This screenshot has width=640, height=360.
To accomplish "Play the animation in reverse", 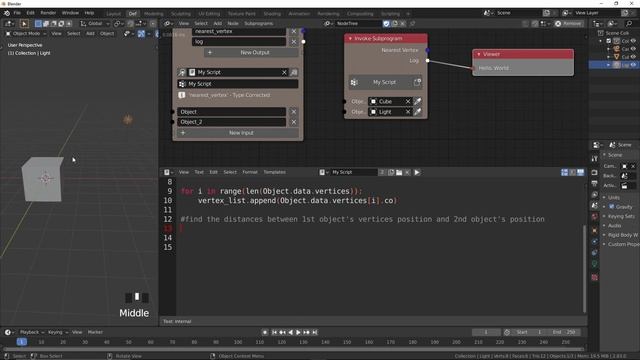I will coord(291,332).
